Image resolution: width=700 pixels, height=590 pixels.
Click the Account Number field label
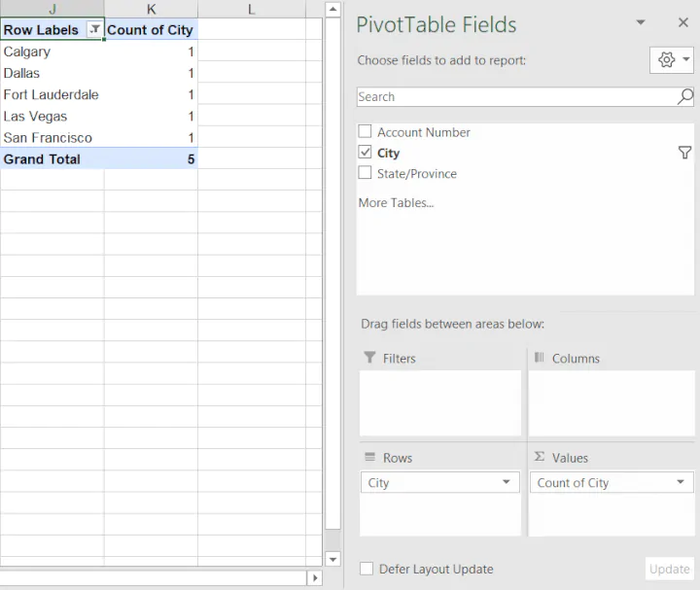click(424, 132)
